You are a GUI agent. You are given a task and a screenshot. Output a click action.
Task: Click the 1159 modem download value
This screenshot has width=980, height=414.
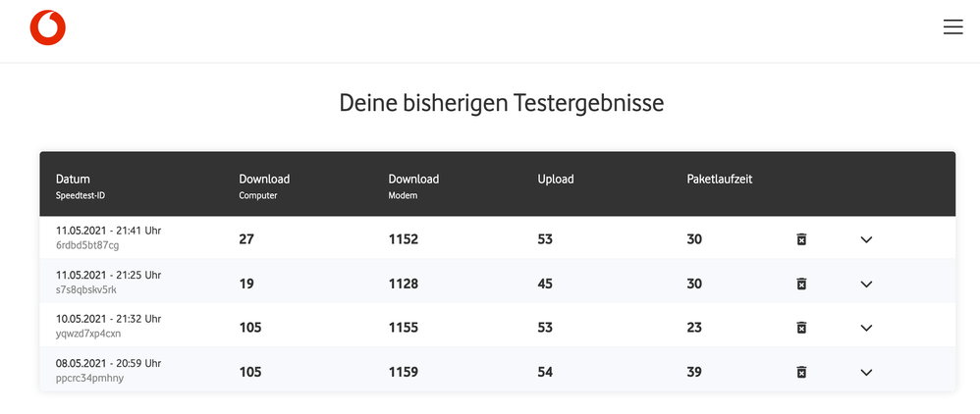point(403,372)
